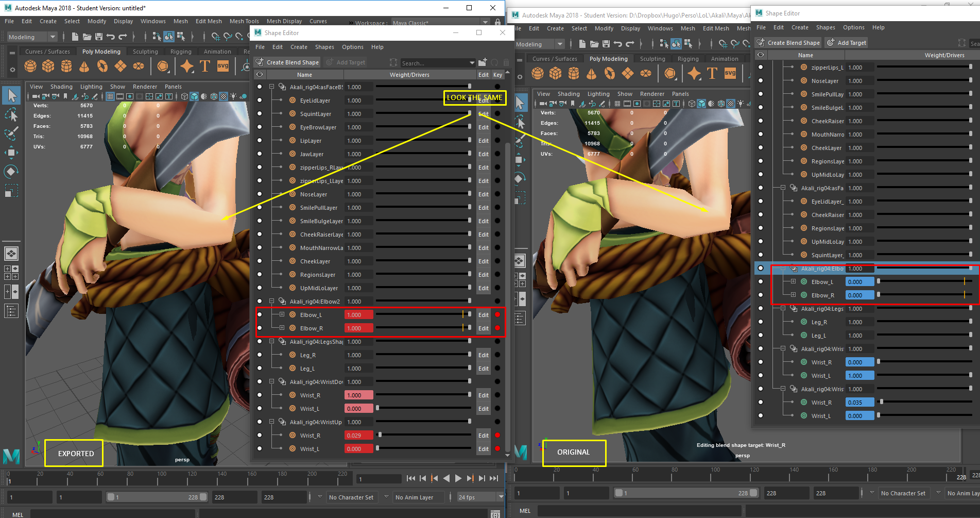Toggle visibility of NoseLayer in right Shape Editor
The height and width of the screenshot is (518, 980).
click(761, 80)
